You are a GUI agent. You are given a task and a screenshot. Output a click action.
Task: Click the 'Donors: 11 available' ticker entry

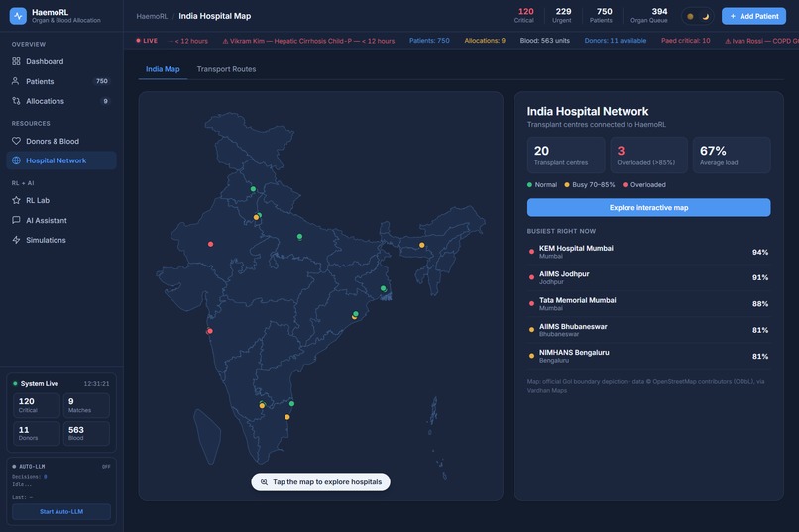615,41
